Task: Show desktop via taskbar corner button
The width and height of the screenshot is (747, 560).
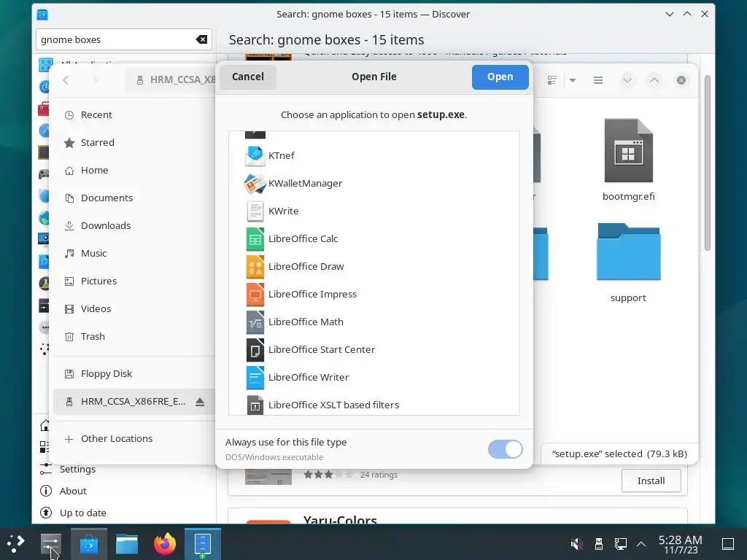Action: [728, 544]
